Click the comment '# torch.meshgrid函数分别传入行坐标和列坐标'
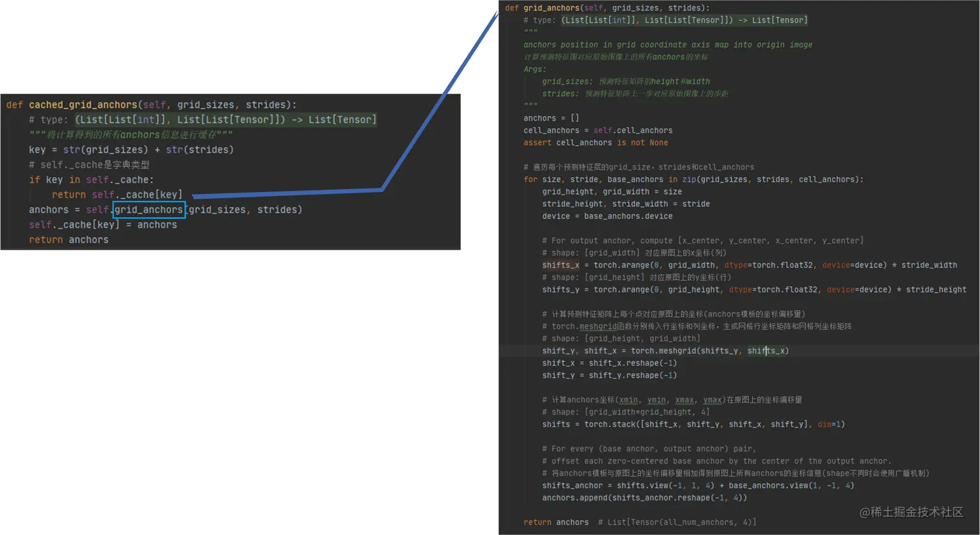The height and width of the screenshot is (535, 980). tap(697, 326)
